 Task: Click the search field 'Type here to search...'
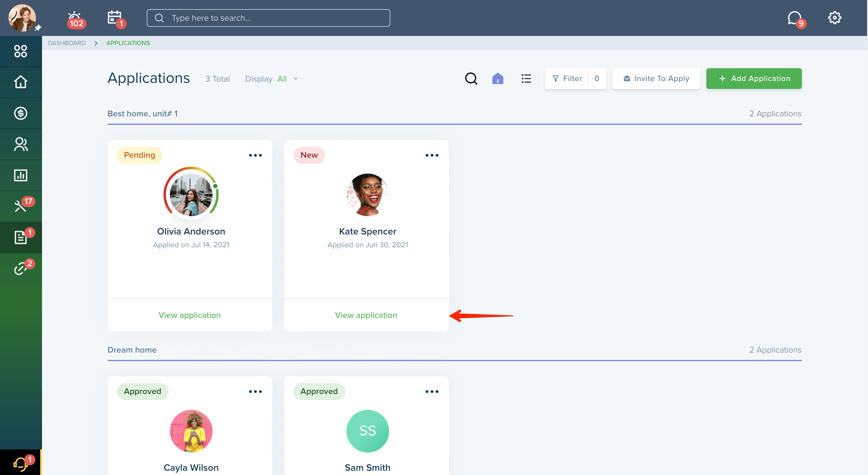pyautogui.click(x=268, y=18)
